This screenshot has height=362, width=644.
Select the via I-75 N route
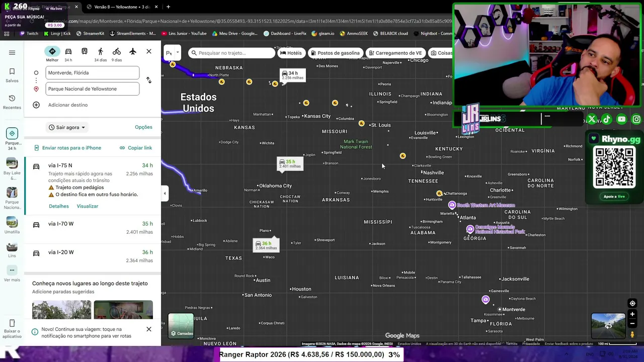(93, 185)
